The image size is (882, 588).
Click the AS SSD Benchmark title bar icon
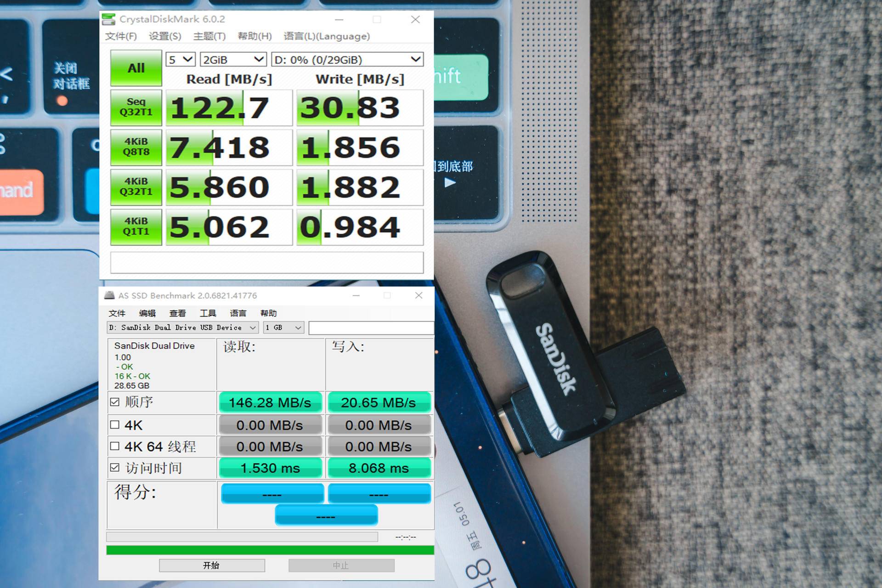pyautogui.click(x=109, y=295)
